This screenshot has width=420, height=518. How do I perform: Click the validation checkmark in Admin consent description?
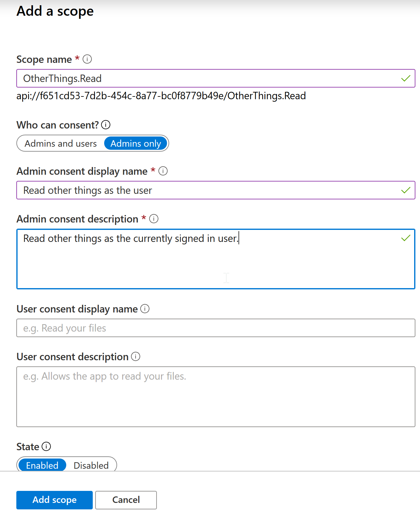click(406, 238)
